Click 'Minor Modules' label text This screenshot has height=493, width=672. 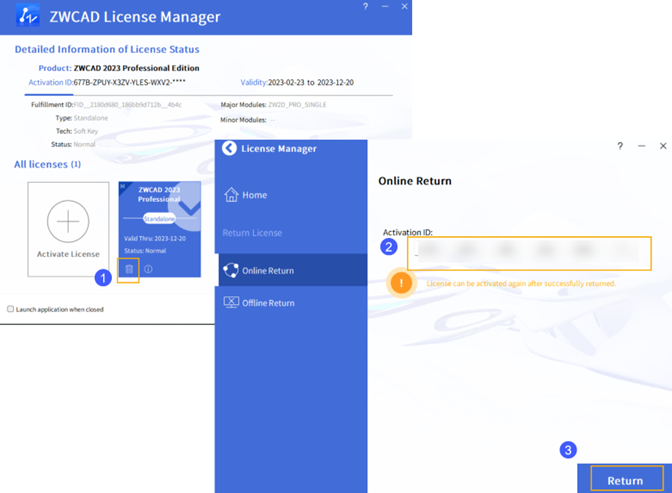243,120
